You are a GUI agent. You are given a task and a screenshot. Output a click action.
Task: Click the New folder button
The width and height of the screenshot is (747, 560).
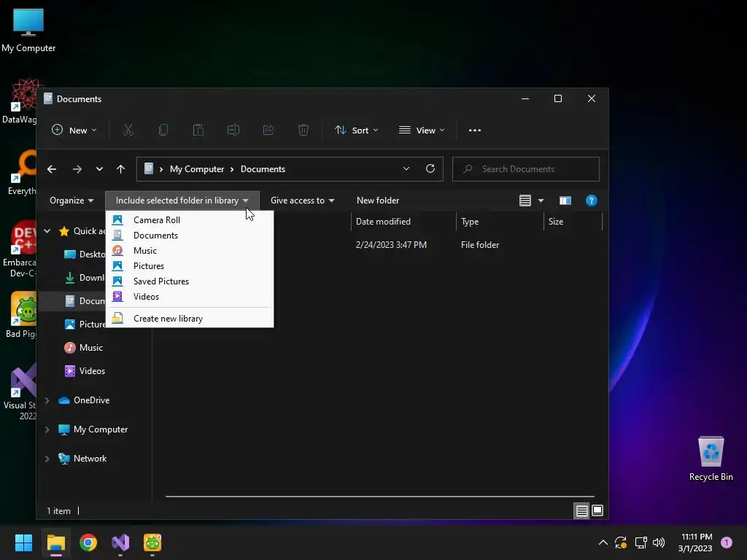pyautogui.click(x=378, y=201)
